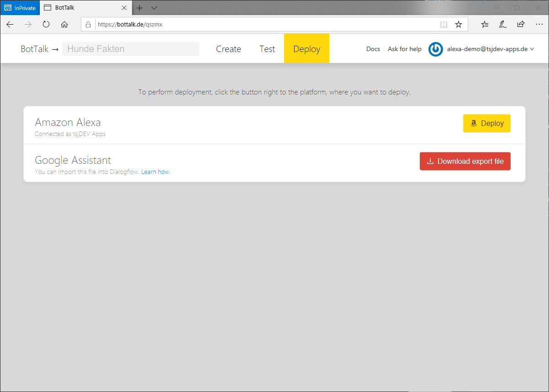Open reading view icon in address bar
The image size is (549, 392).
coord(443,25)
